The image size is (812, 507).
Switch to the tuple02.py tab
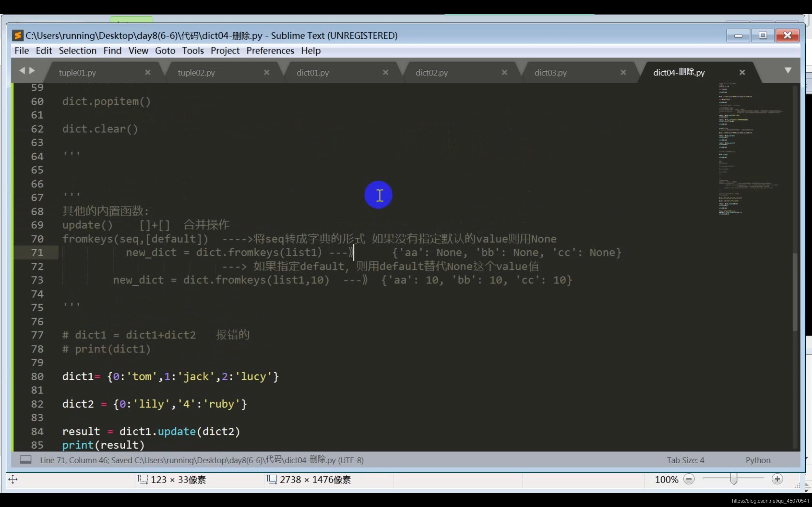[196, 73]
